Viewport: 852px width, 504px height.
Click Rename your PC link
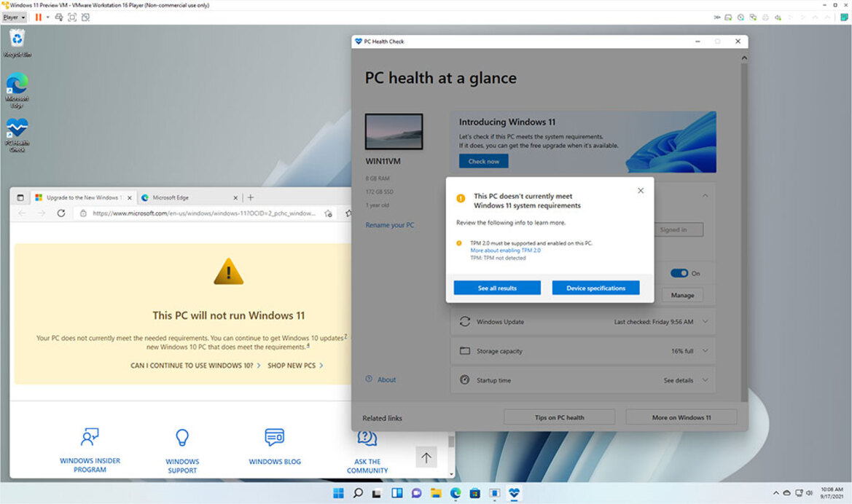coord(390,225)
